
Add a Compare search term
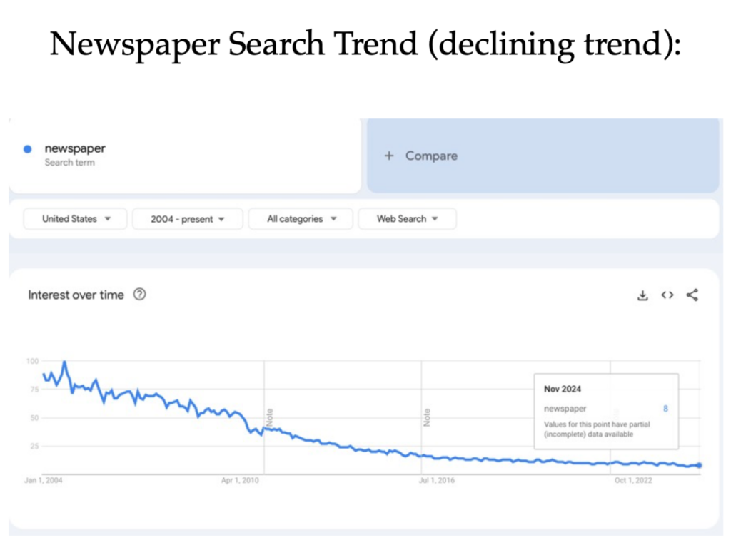click(543, 156)
